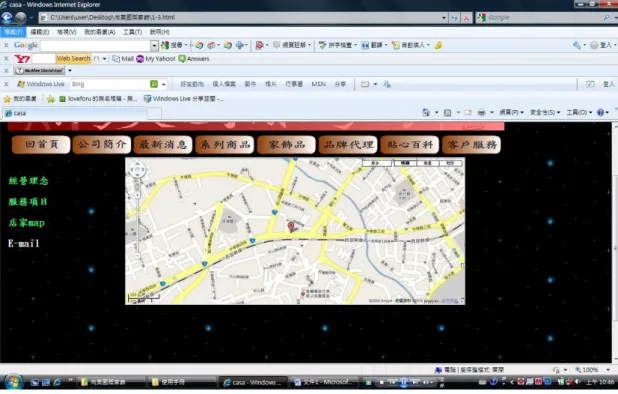Click the add to favorites bar star icon
The height and width of the screenshot is (394, 618).
coord(51,99)
